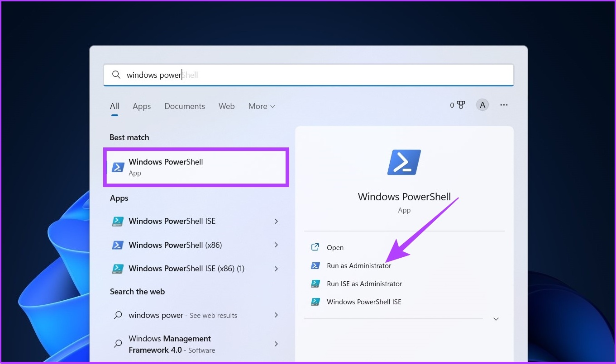
Task: Click the Windows PowerShell ISE result icon
Action: [118, 221]
